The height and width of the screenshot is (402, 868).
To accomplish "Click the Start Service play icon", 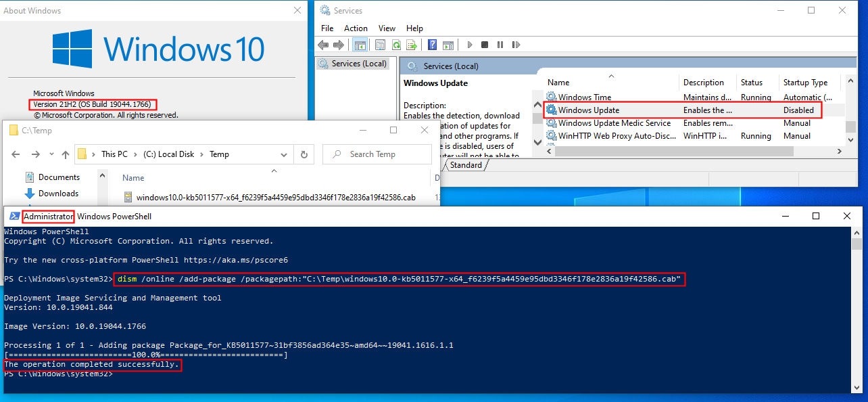I will (x=470, y=45).
